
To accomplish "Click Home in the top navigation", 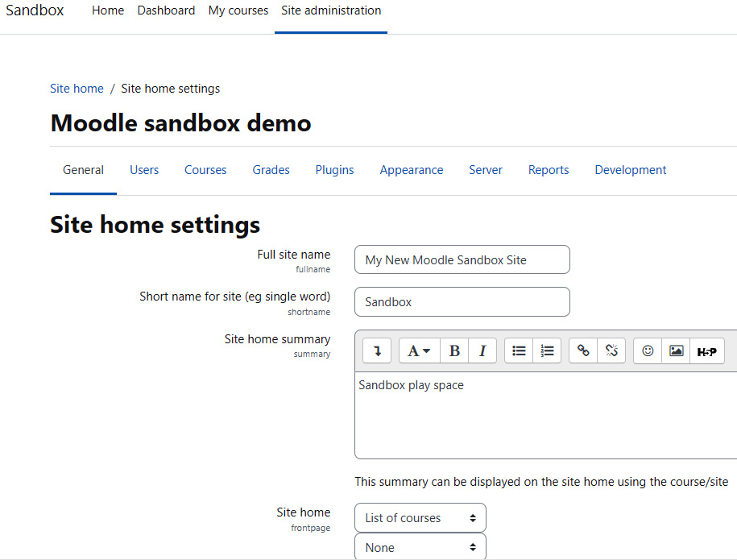I will 108,10.
